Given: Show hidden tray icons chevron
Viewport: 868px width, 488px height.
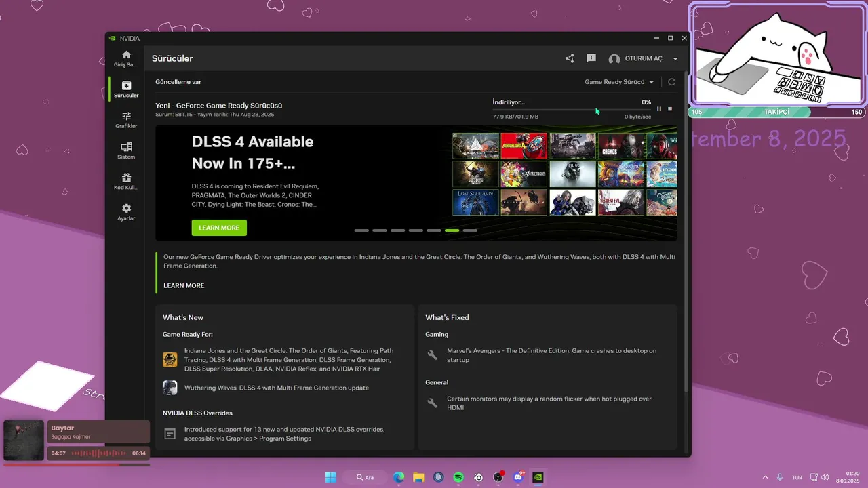Looking at the screenshot, I should 765,477.
